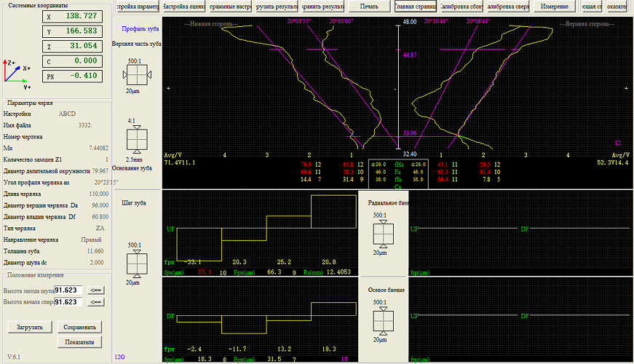Click the tooth profile 500:1 scale icon
The height and width of the screenshot is (364, 634).
coord(137,75)
